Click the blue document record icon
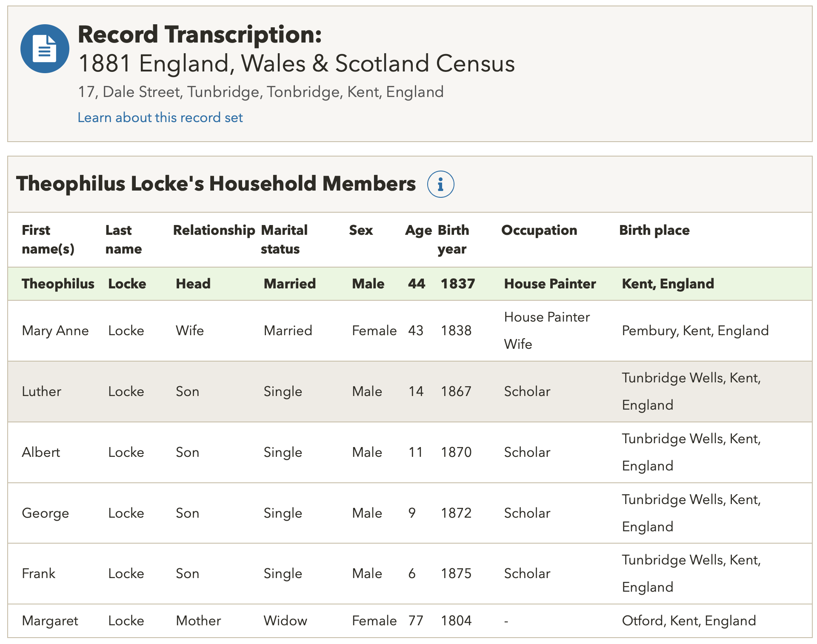The height and width of the screenshot is (644, 817). tap(45, 49)
